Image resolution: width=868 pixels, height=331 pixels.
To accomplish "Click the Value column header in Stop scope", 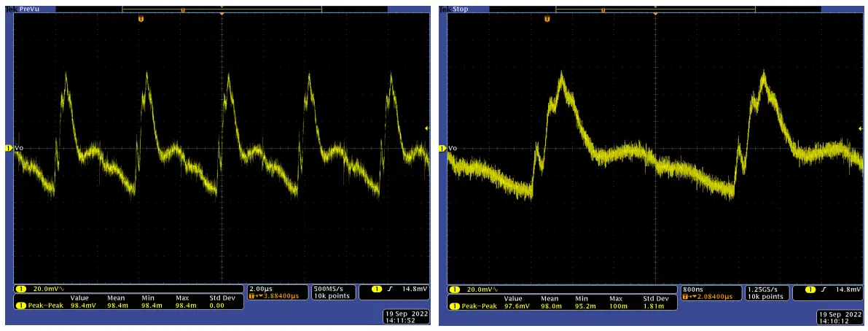I will (x=513, y=297).
